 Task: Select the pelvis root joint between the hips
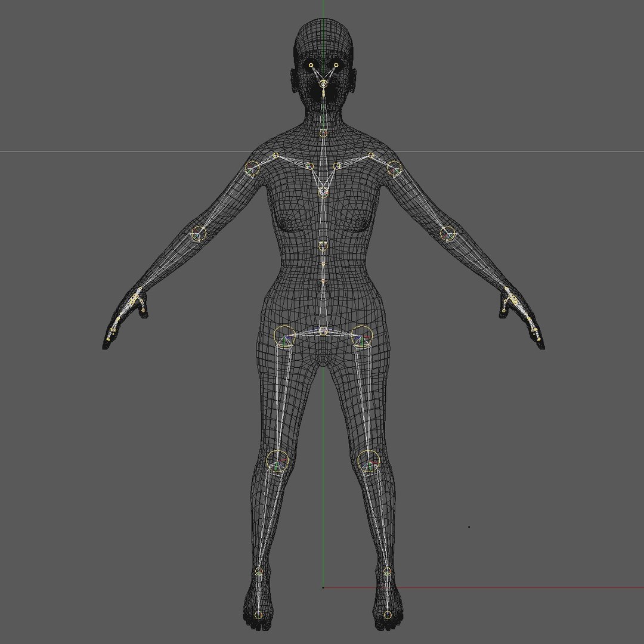324,330
